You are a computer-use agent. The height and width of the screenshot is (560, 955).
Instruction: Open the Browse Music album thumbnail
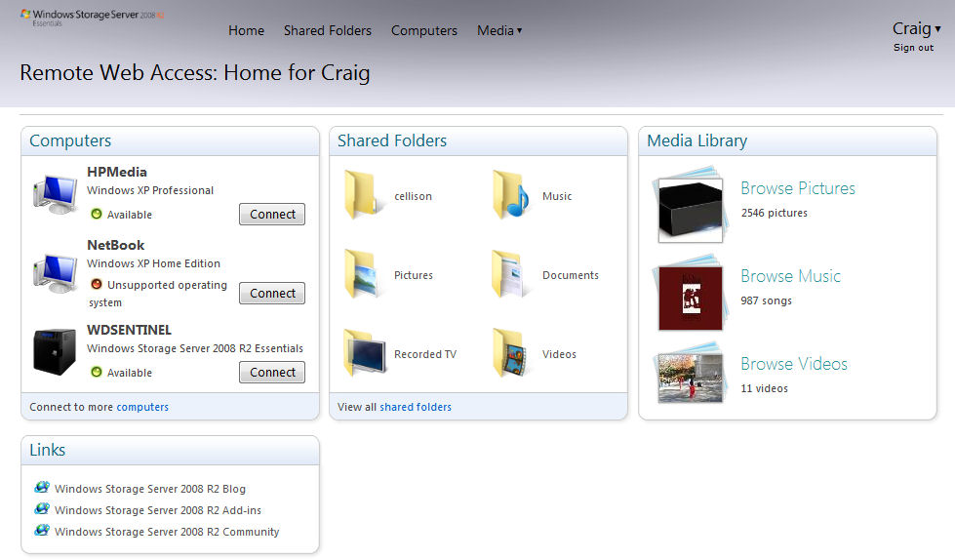691,294
